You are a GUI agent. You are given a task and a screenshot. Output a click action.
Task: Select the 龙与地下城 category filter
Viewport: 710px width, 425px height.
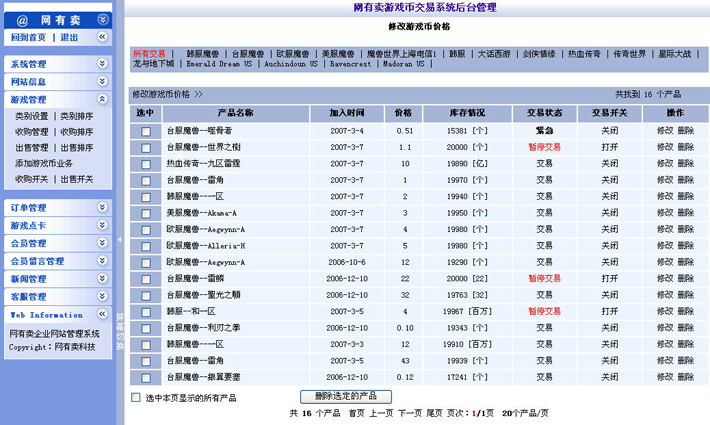pos(154,64)
